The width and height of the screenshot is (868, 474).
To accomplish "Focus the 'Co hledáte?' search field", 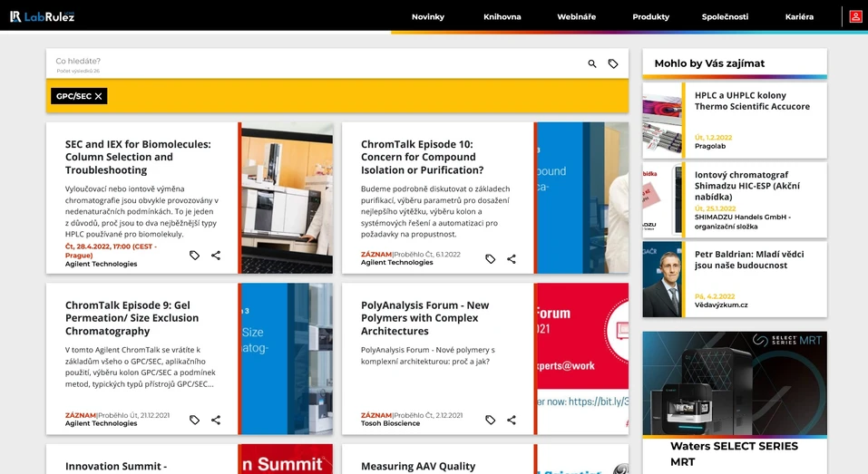I will pyautogui.click(x=316, y=63).
